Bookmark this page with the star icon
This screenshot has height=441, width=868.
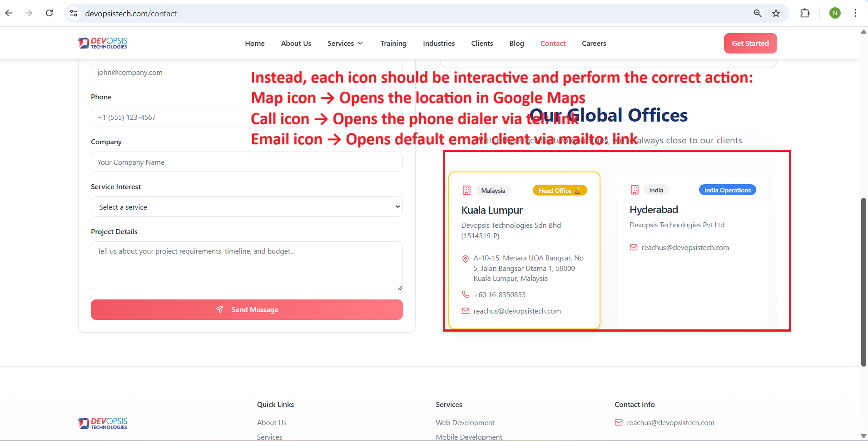pyautogui.click(x=776, y=13)
